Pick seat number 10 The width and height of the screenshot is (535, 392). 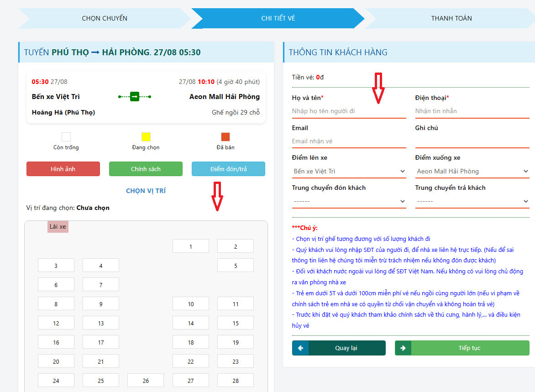(x=191, y=304)
